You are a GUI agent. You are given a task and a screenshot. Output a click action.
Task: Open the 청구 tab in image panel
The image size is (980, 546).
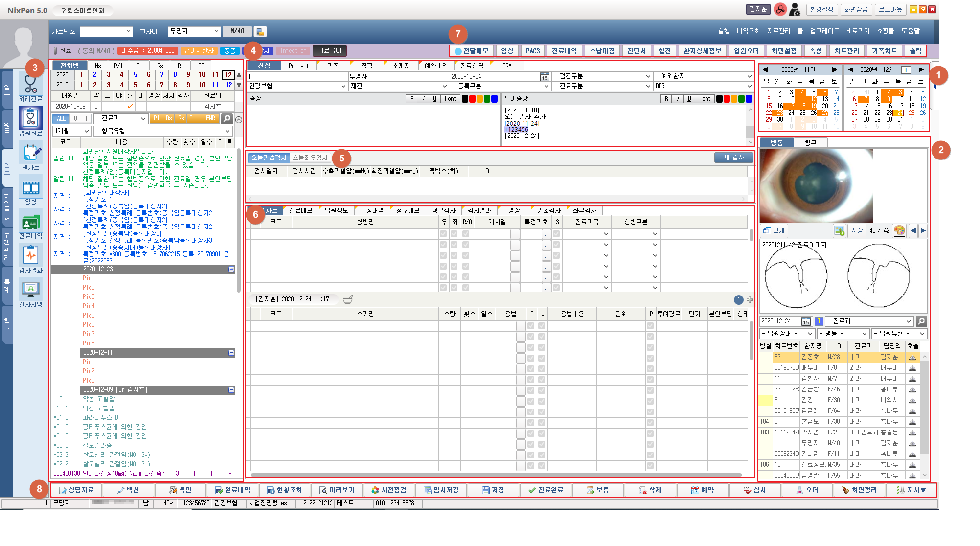click(x=810, y=143)
